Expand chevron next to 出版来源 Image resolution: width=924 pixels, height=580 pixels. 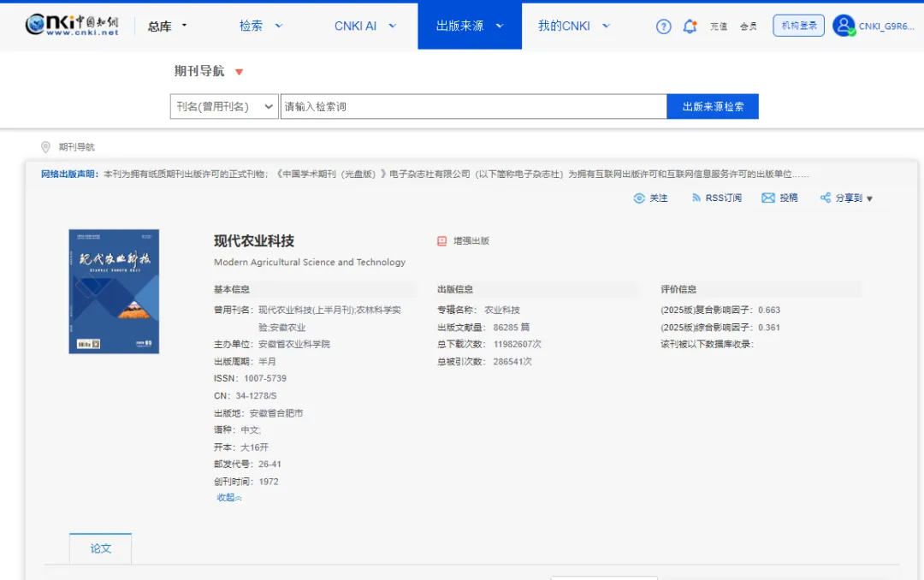click(x=500, y=26)
